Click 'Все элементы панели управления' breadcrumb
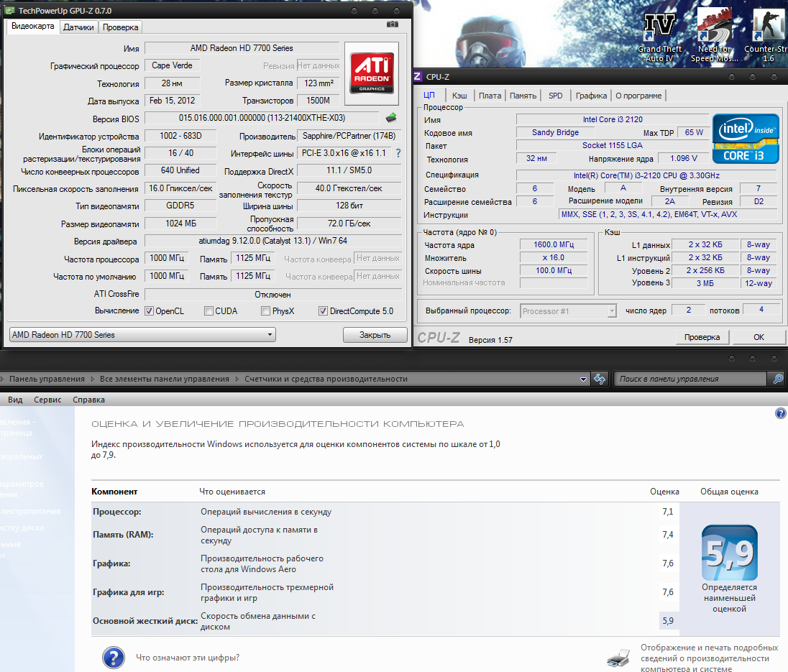 (165, 379)
